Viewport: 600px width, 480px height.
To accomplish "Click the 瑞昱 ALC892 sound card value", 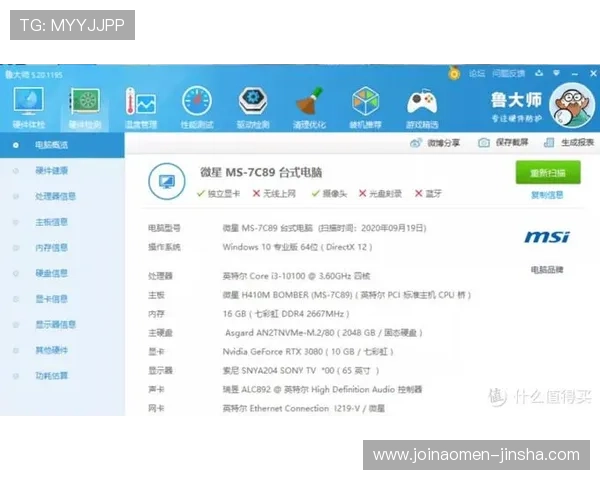I will [322, 390].
